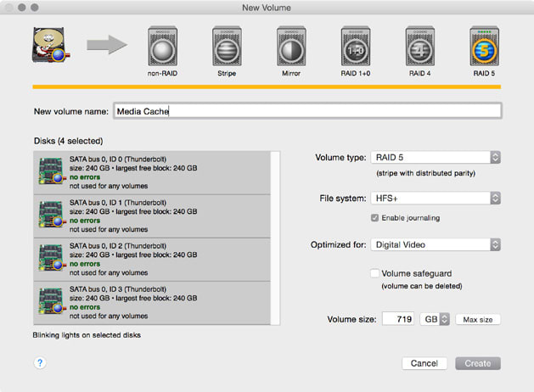Click the Create button
The image size is (534, 392).
477,363
